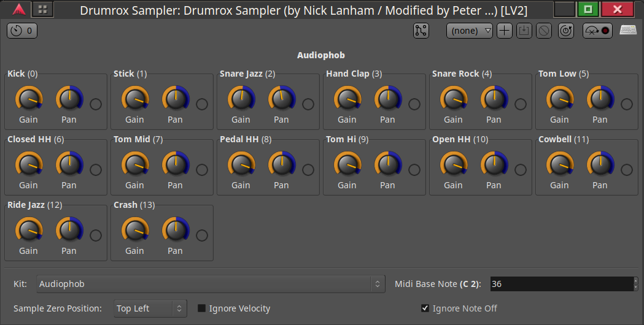Click the parameter automation record button
This screenshot has width=644, height=325.
tap(597, 31)
